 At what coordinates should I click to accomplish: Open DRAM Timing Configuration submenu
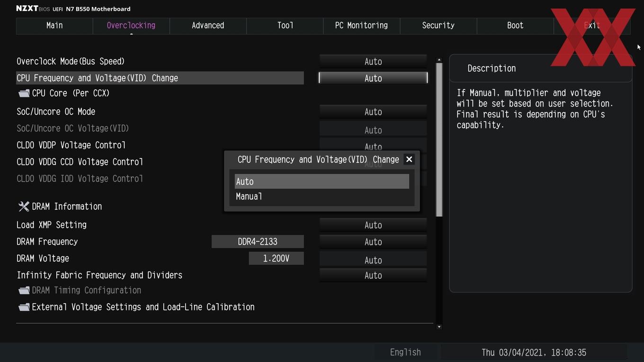tap(86, 290)
